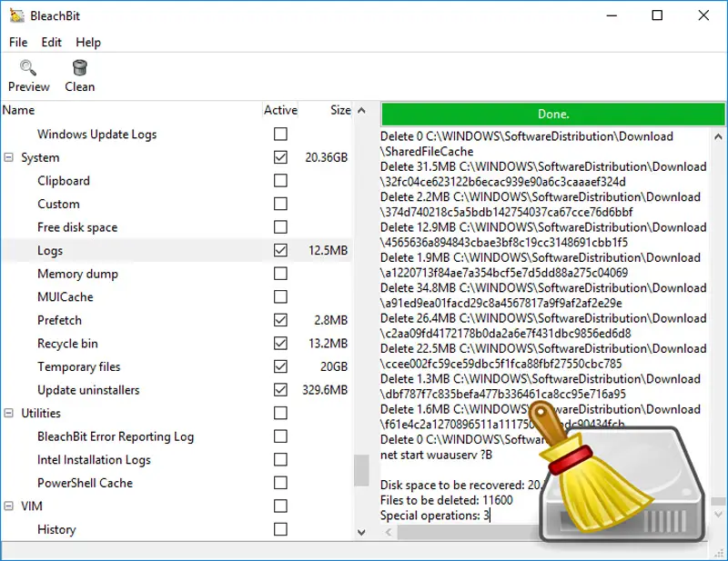Uncheck the Recycle bin checkbox
This screenshot has height=561, width=728.
(x=280, y=343)
